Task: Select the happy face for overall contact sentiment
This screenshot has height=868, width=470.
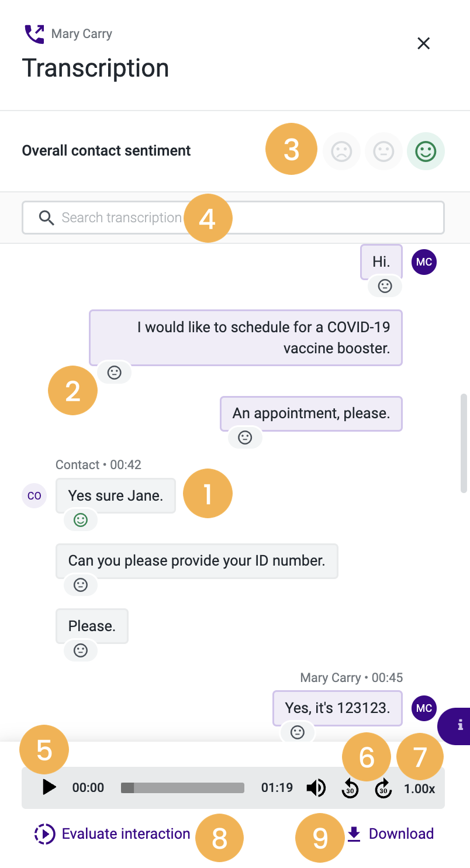Action: pyautogui.click(x=426, y=151)
